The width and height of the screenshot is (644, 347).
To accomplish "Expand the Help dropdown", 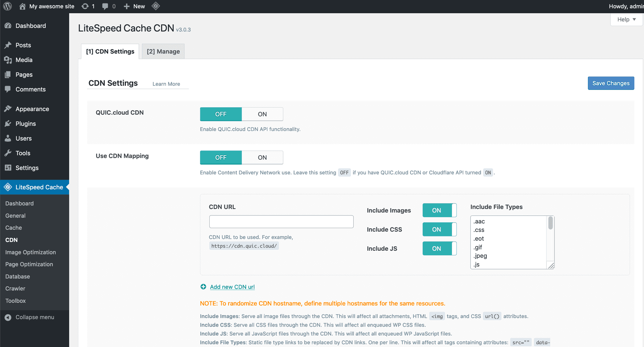I will (x=626, y=20).
